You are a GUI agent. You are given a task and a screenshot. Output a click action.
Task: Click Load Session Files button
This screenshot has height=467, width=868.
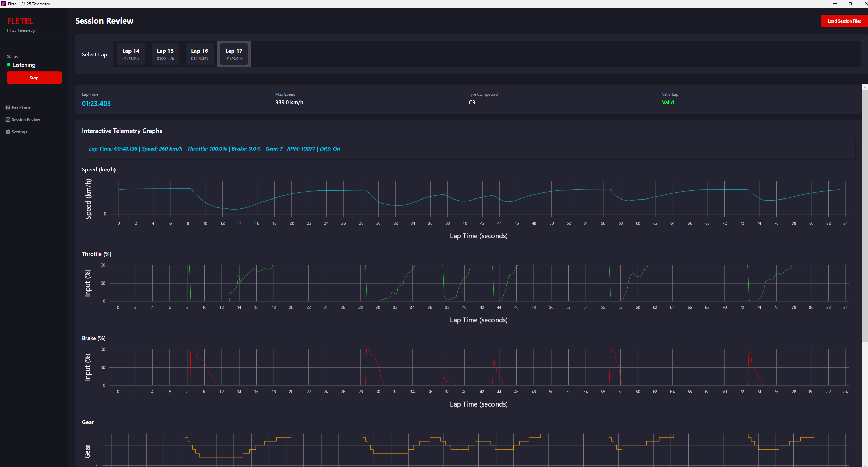[844, 21]
